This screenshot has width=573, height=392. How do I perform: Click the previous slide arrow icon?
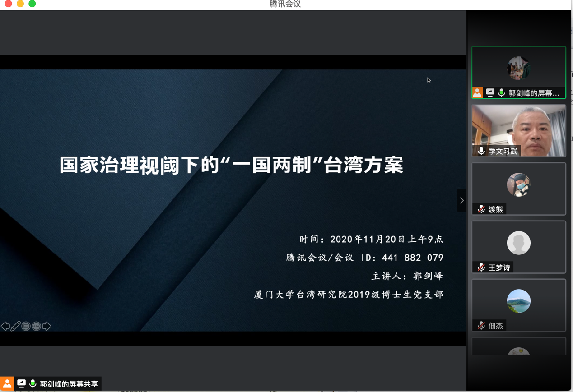point(5,326)
